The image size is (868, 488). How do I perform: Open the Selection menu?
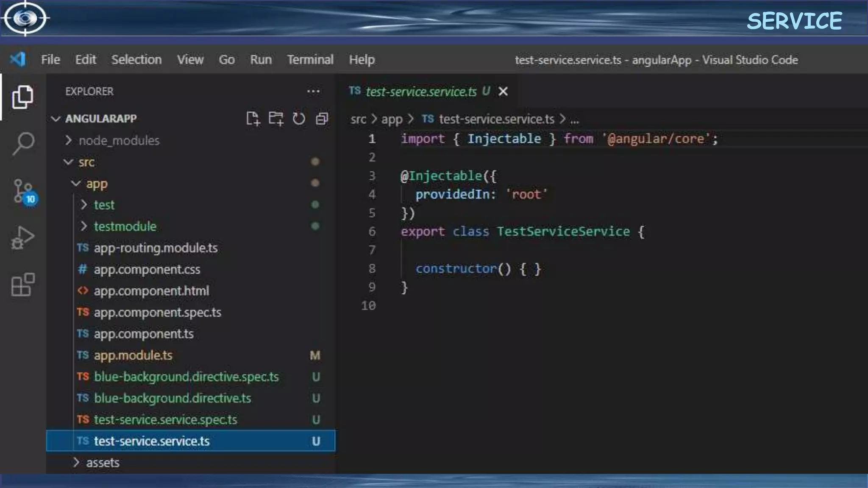pyautogui.click(x=136, y=60)
